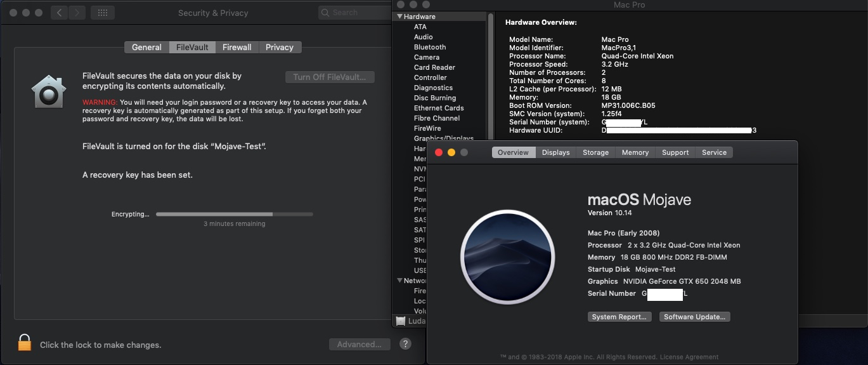Switch to the General tab
This screenshot has height=365, width=868.
pos(146,48)
